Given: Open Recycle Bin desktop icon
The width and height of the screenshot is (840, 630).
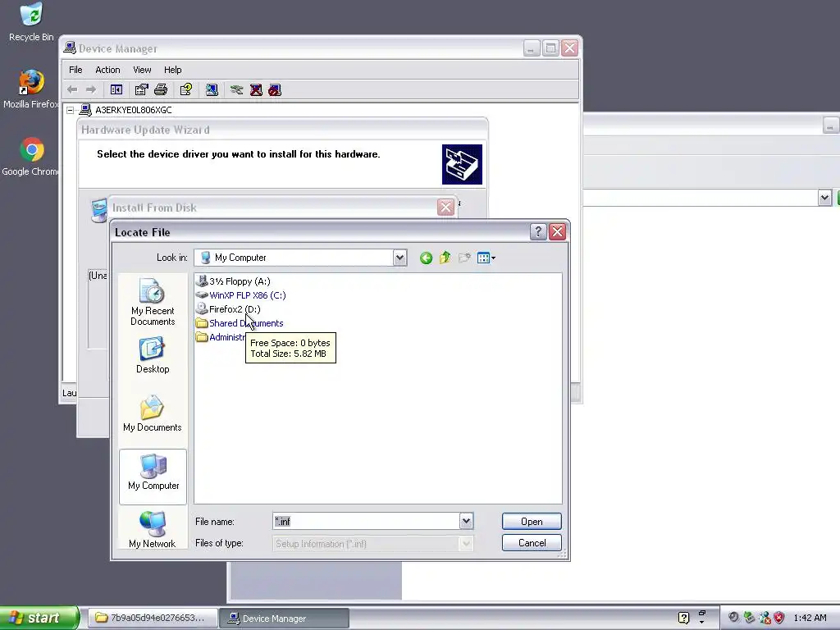Looking at the screenshot, I should [31, 21].
